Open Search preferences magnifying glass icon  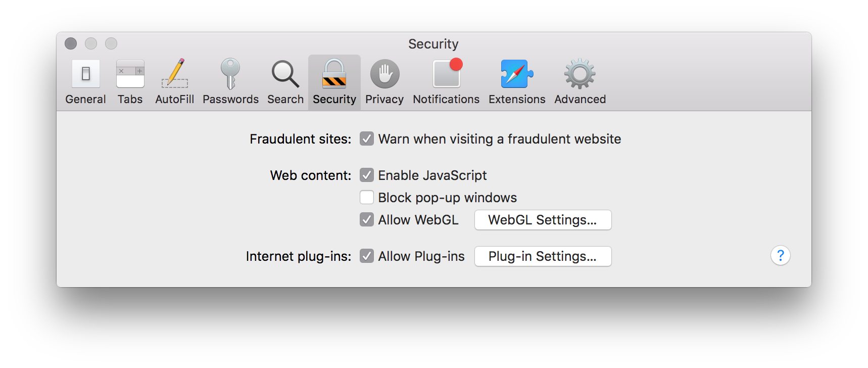click(285, 74)
